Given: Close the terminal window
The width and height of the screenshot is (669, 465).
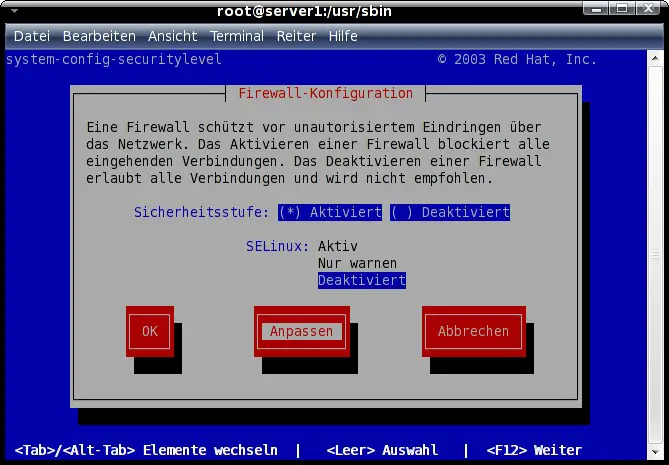Looking at the screenshot, I should [649, 9].
